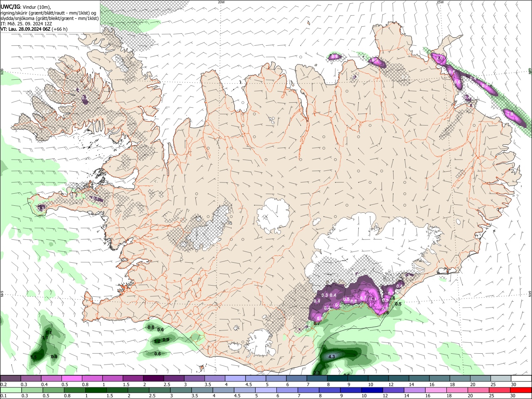This screenshot has width=532, height=399.
Task: Click the dark teal snow-scale swatch at 8
Action: 337,379
